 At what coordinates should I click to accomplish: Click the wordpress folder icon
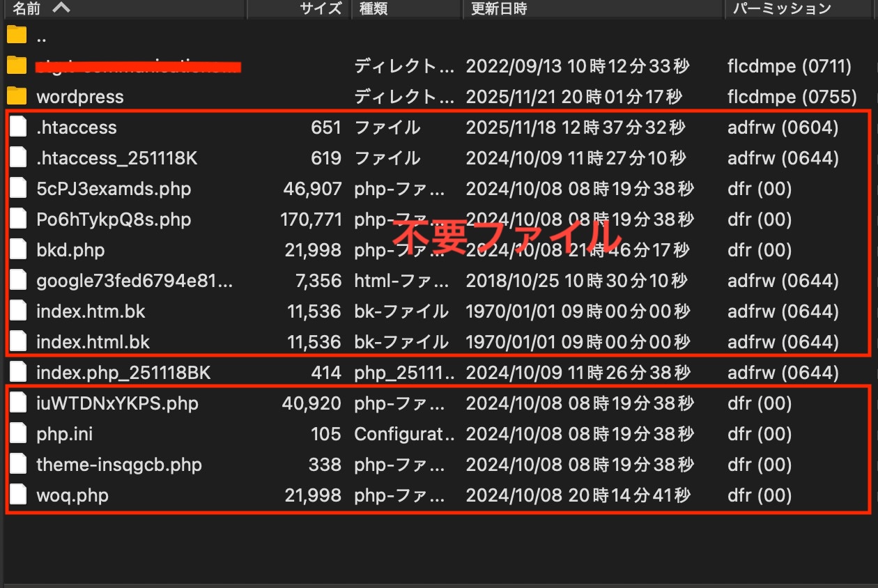pos(17,96)
